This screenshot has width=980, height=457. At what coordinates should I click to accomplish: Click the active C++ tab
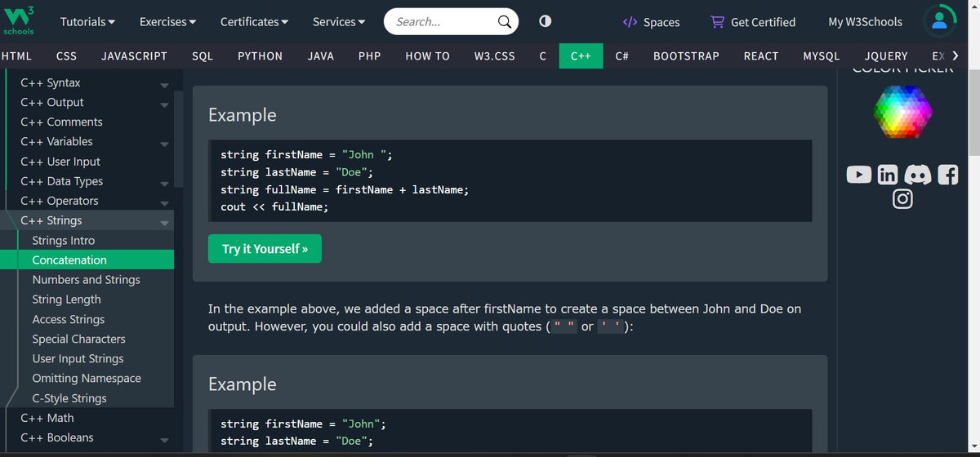pos(581,55)
